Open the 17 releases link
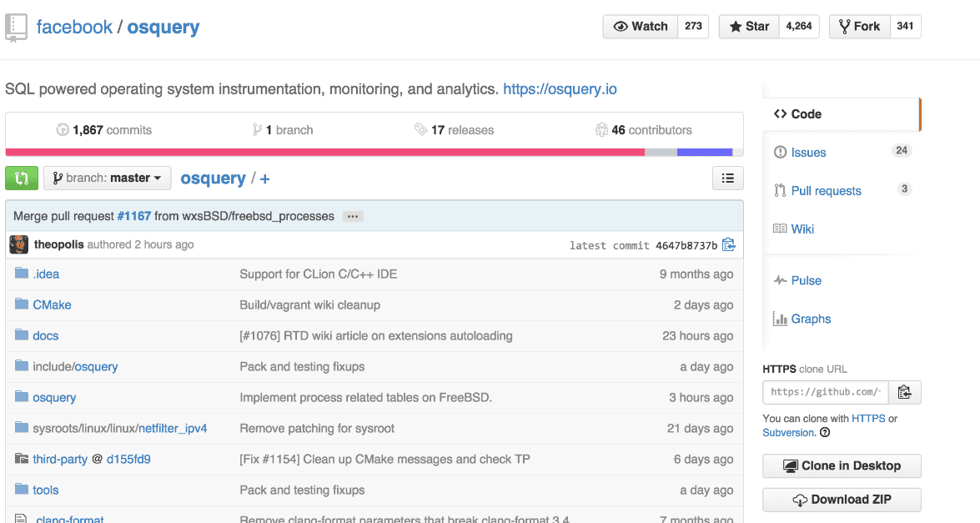The width and height of the screenshot is (980, 523). (x=455, y=130)
